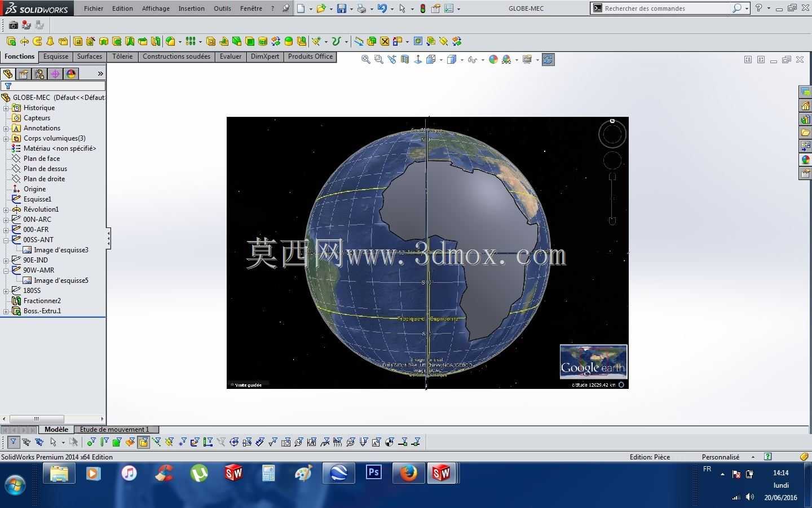Toggle the Filter Faces selection filter
This screenshot has width=812, height=508.
[x=117, y=442]
